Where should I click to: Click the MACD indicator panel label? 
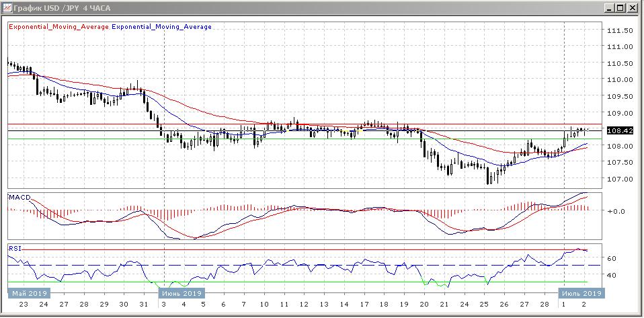19,196
